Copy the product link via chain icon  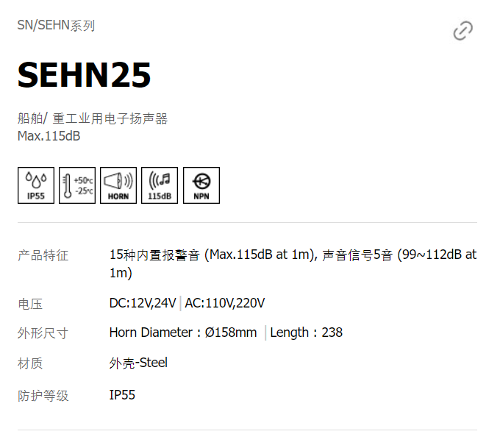pyautogui.click(x=463, y=31)
